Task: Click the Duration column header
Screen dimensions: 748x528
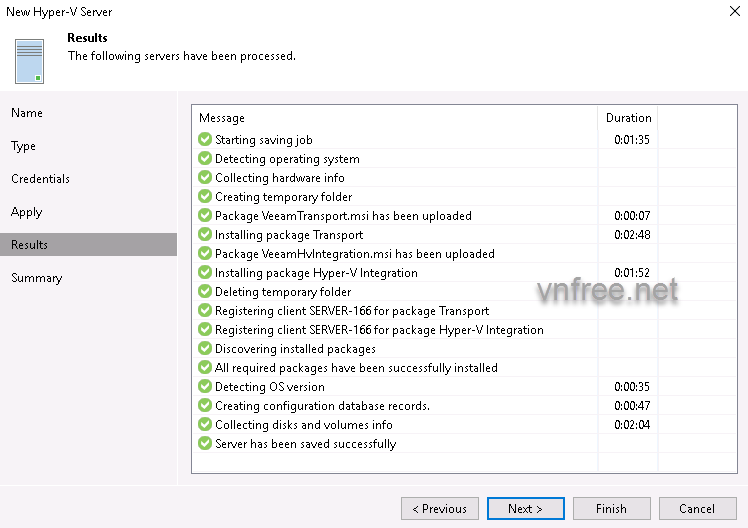Action: tap(628, 118)
